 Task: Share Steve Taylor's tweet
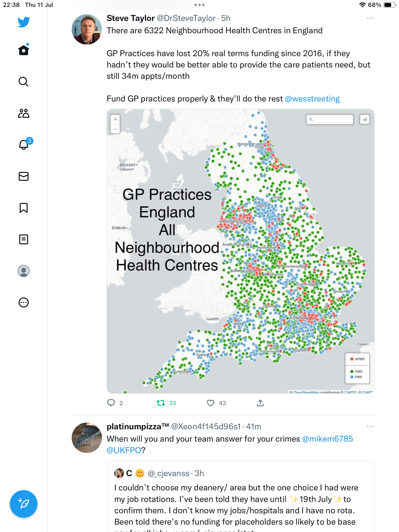260,403
